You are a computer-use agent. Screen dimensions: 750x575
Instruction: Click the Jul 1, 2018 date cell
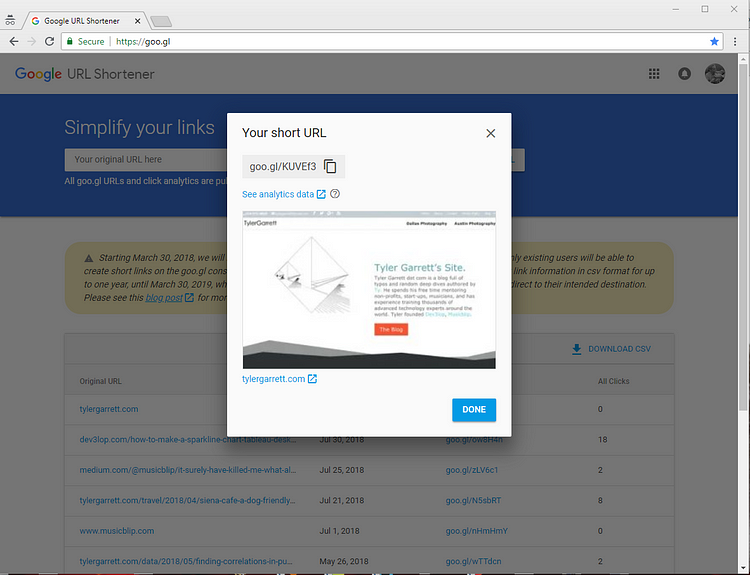339,531
